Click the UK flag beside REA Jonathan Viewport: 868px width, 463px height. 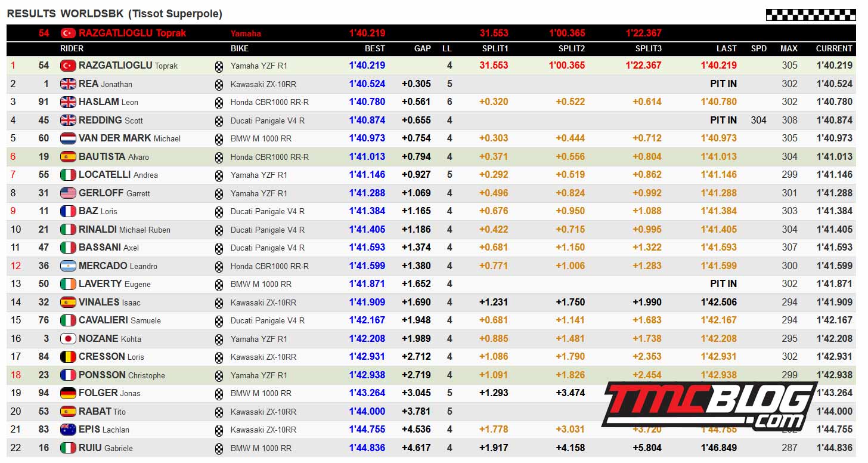68,84
